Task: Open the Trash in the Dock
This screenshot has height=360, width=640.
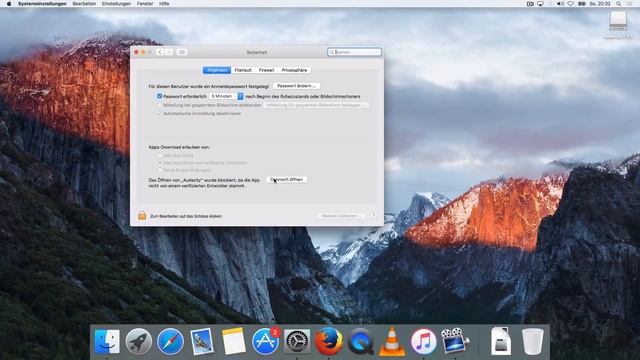Action: pos(533,341)
